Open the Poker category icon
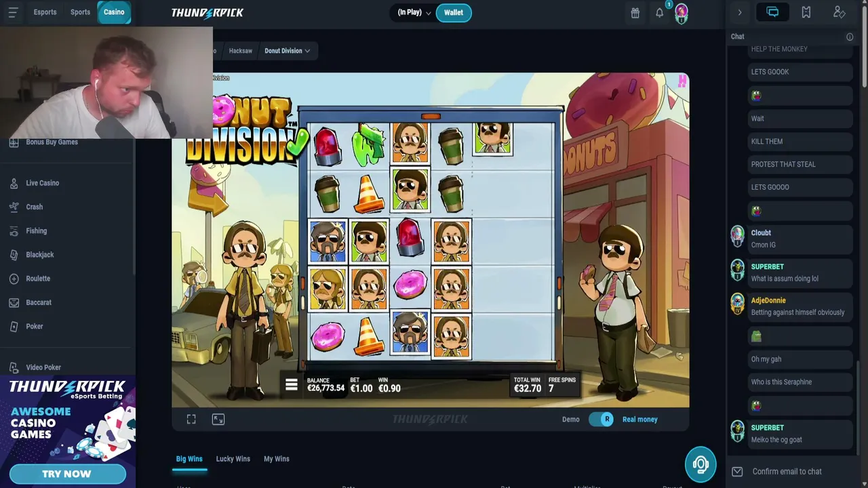Image resolution: width=868 pixels, height=488 pixels. (x=14, y=327)
